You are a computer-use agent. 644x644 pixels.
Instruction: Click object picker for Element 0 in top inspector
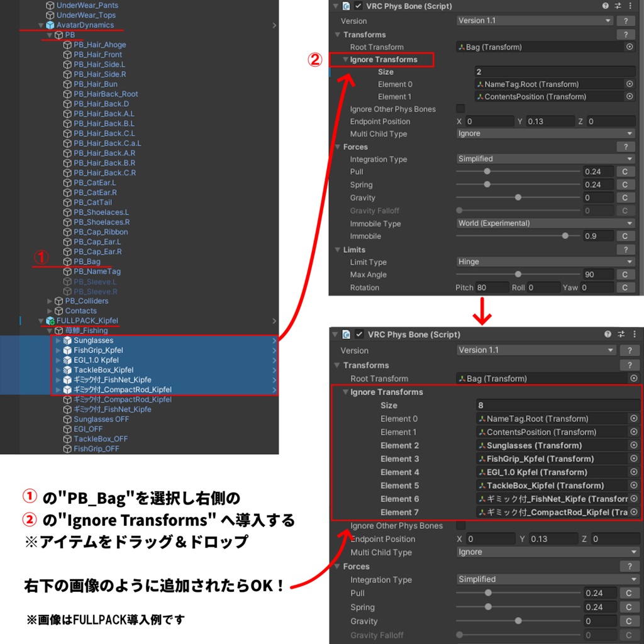tap(630, 84)
